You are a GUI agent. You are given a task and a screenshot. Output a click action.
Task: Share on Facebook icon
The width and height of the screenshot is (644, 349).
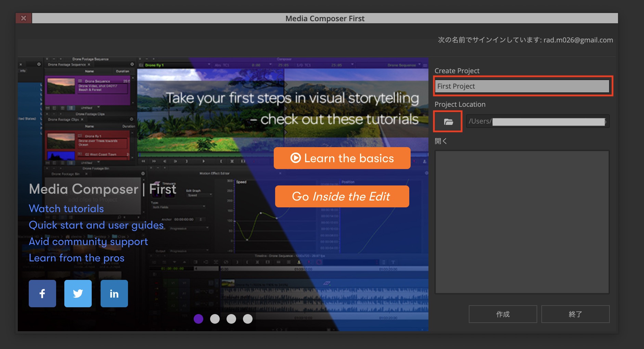(x=42, y=294)
